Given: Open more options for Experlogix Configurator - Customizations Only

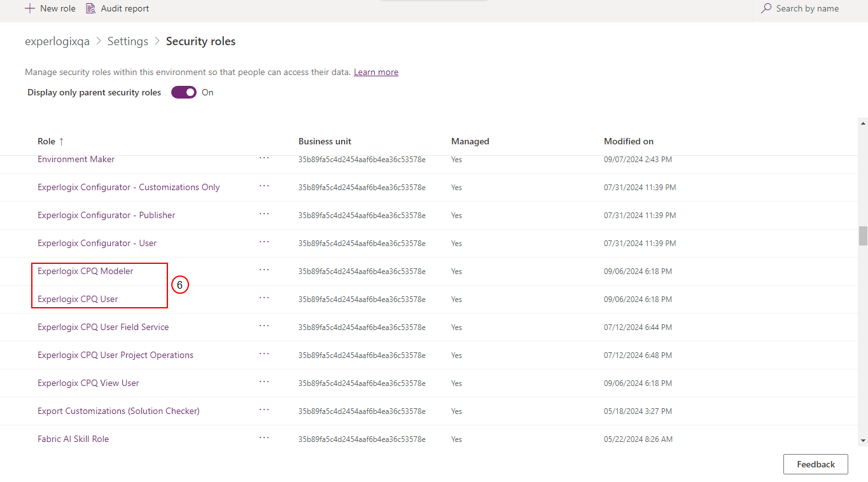Looking at the screenshot, I should click(x=264, y=186).
